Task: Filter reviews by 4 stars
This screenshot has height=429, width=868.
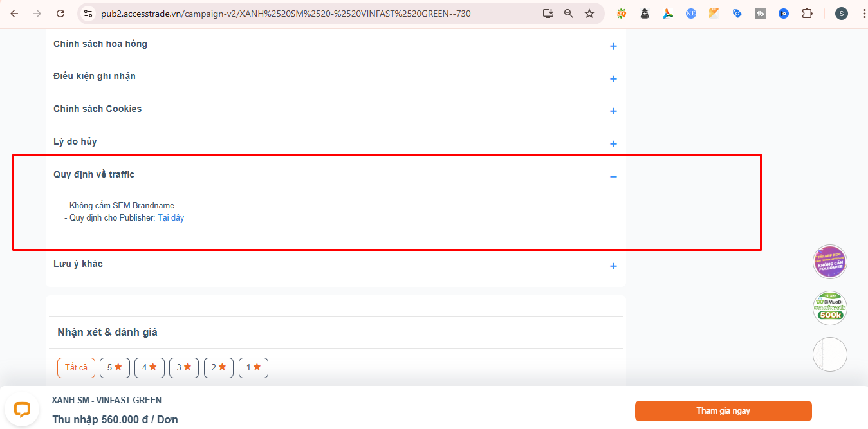Action: 149,368
